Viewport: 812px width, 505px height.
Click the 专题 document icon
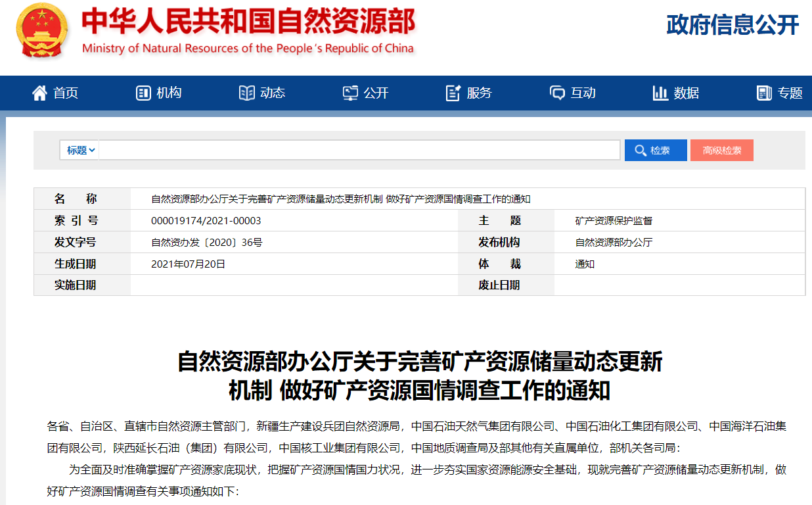[x=763, y=93]
